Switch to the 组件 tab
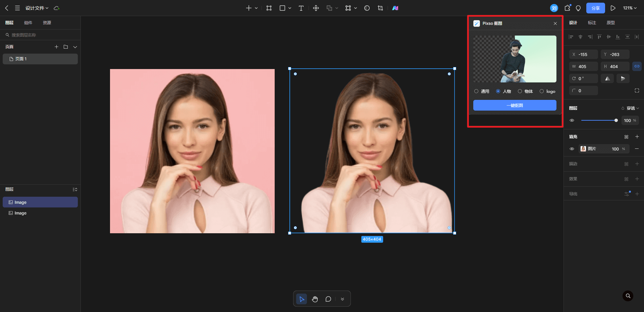The height and width of the screenshot is (312, 644). click(x=28, y=23)
